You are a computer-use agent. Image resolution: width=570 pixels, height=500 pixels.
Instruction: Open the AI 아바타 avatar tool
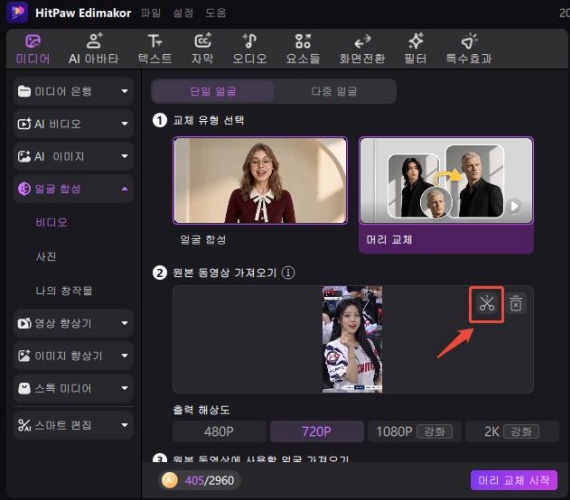94,49
